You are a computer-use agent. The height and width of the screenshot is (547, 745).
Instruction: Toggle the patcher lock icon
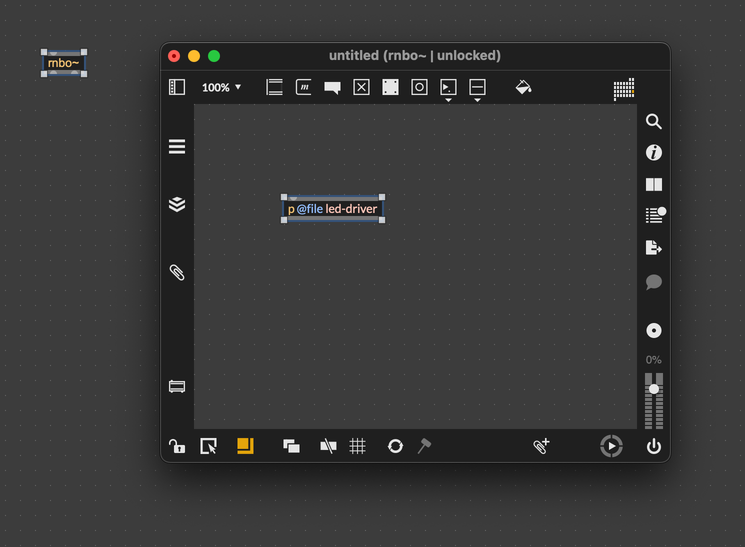[x=176, y=447]
